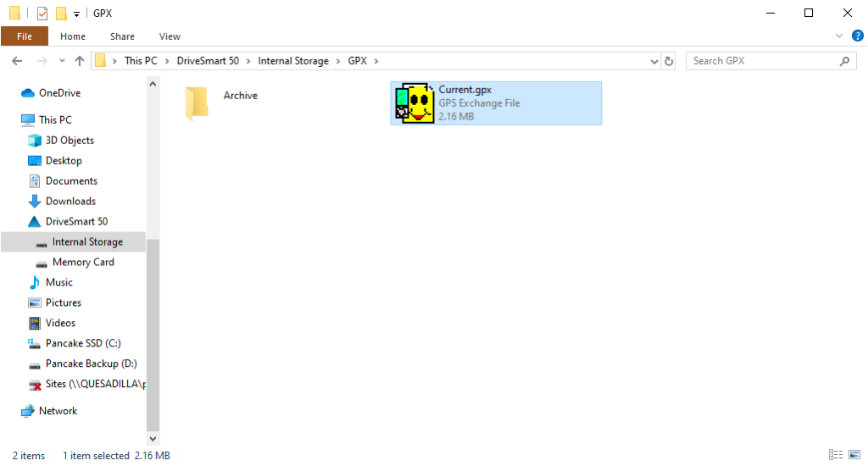
Task: Open Pancake Backup (D:) drive
Action: (91, 363)
